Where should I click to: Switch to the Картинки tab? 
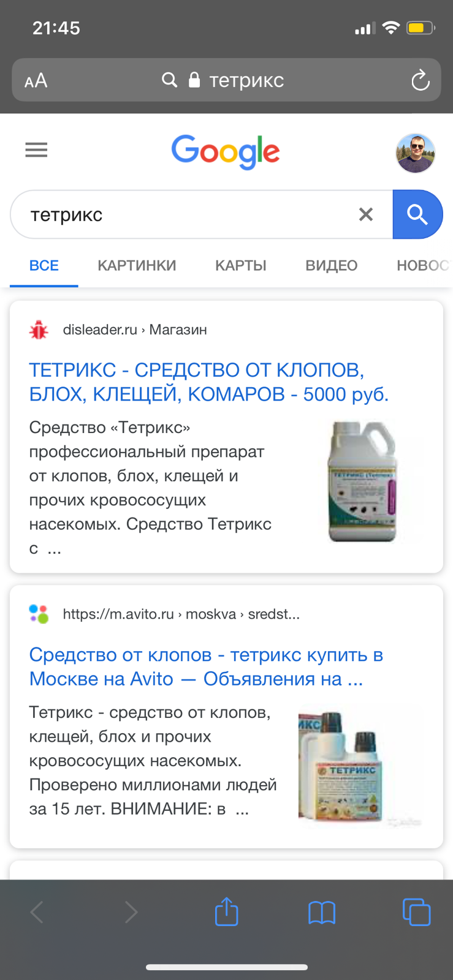tap(137, 265)
